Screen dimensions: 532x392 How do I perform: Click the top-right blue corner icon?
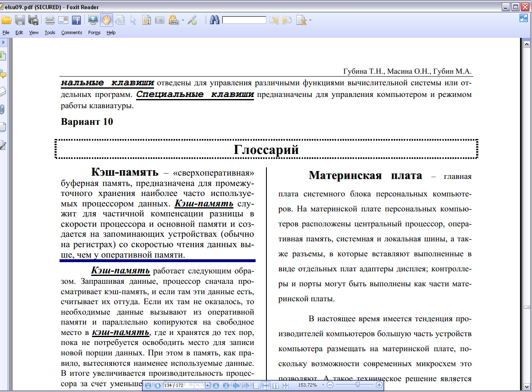coord(524,18)
